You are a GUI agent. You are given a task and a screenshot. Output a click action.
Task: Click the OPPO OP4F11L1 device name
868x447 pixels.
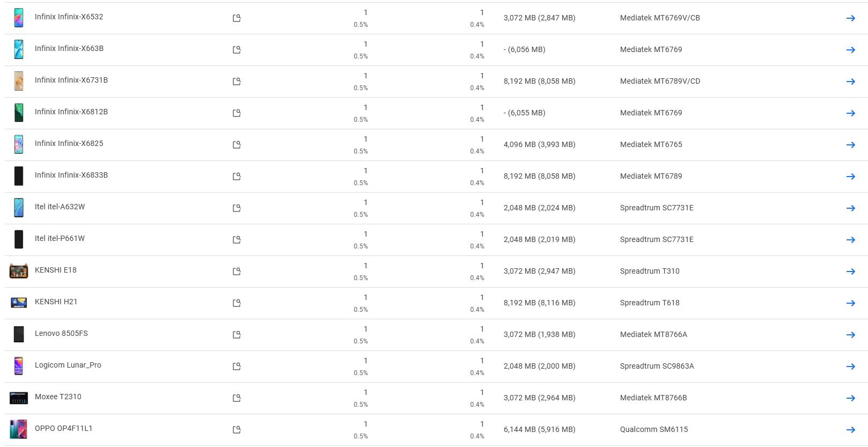(x=63, y=428)
